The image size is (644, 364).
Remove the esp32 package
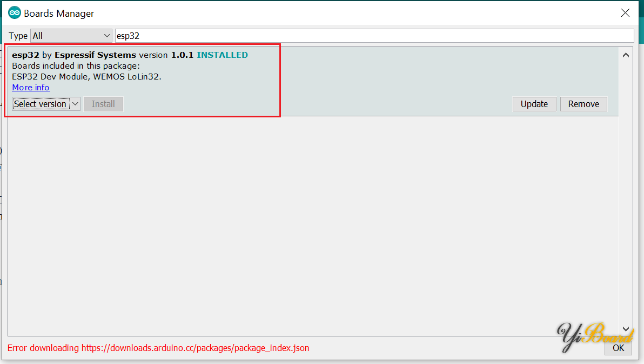(x=583, y=104)
